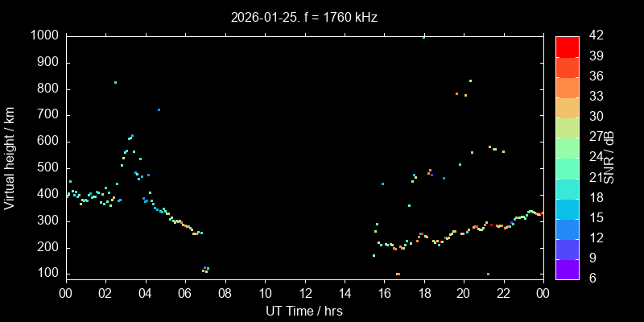Click the "Virtual height / km" axis label
The image size is (644, 322).
click(10, 157)
